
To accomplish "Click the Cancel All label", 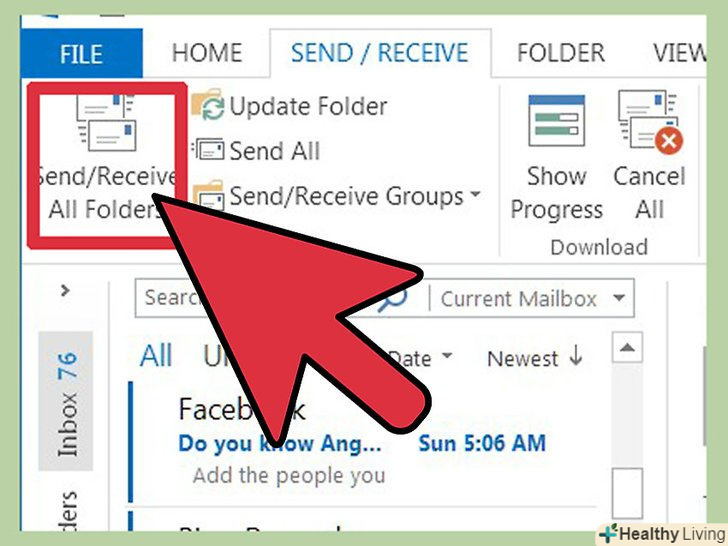I will (x=650, y=193).
